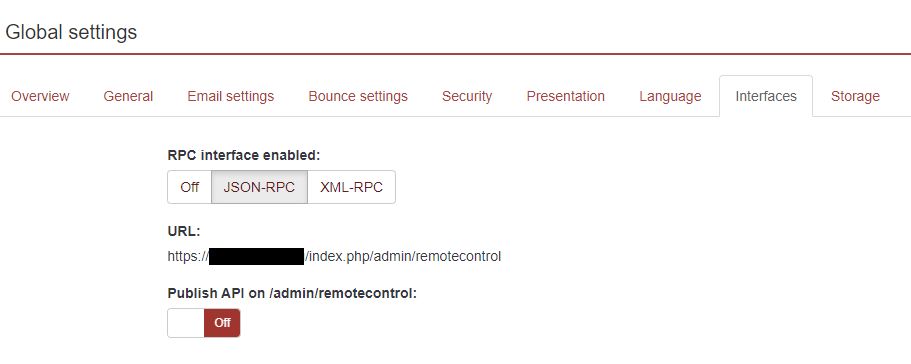Screen dimensions: 911x364
Task: Open the General settings tab
Action: tap(128, 96)
